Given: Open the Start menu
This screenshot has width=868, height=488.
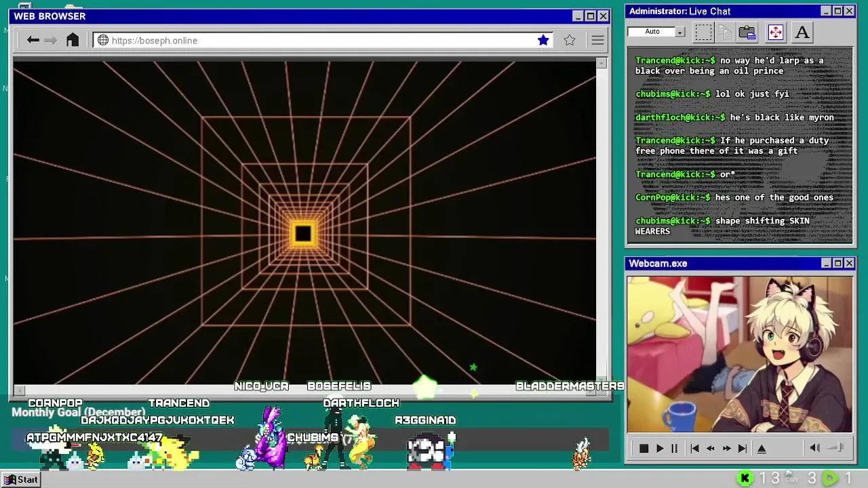Looking at the screenshot, I should coord(20,480).
